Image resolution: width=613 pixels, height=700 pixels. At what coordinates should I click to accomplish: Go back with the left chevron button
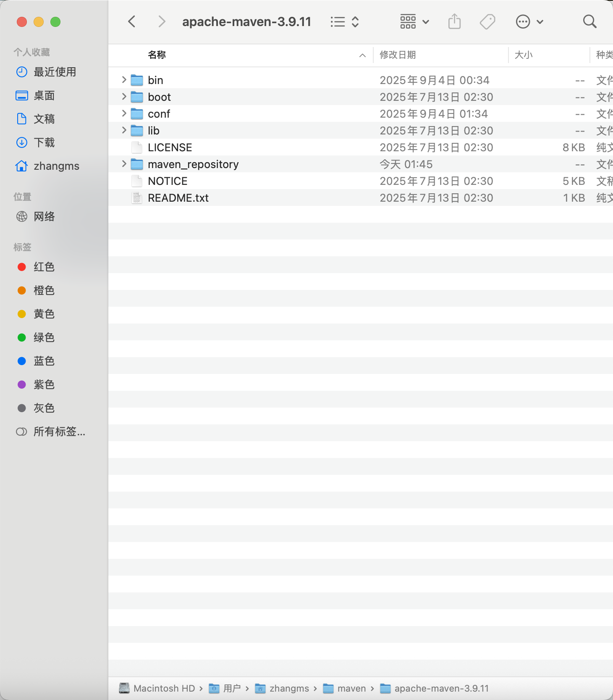tap(132, 21)
